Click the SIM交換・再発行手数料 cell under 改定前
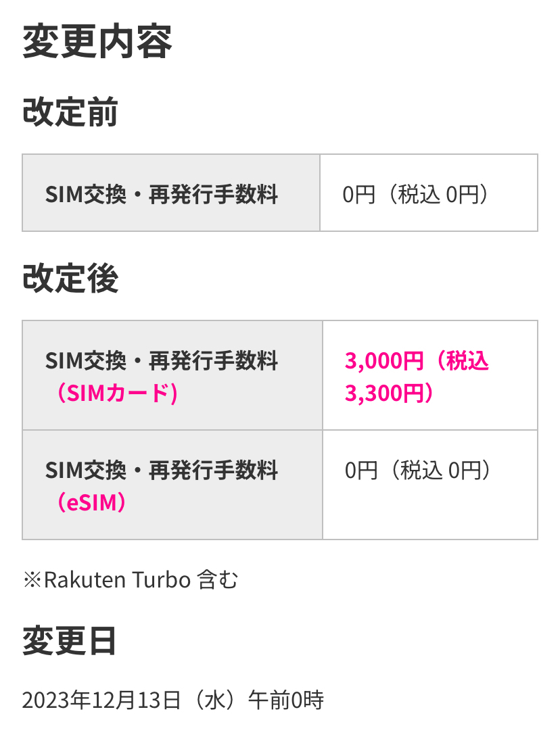 click(162, 195)
